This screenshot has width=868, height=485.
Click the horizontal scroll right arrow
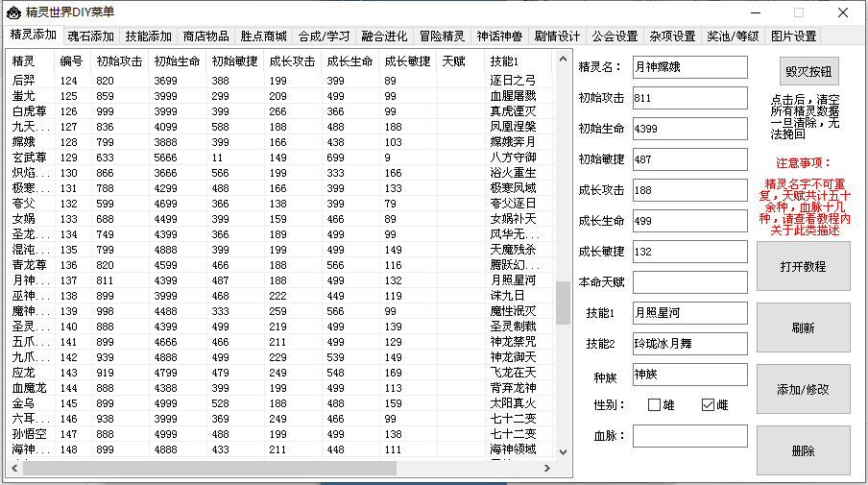click(547, 469)
